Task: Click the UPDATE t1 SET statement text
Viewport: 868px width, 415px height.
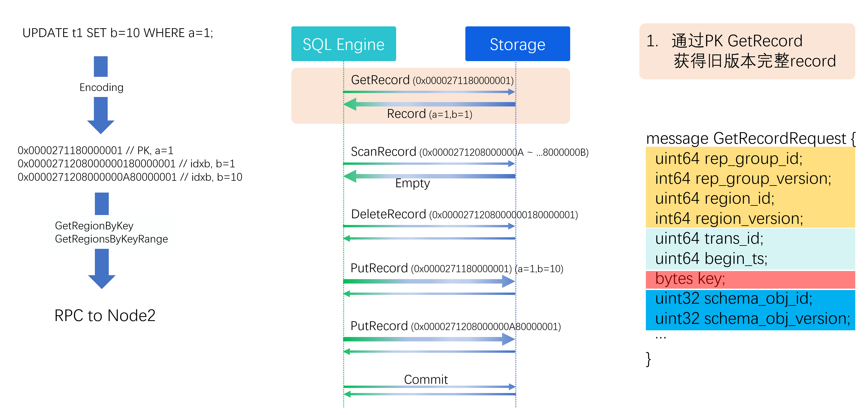Action: (x=118, y=33)
